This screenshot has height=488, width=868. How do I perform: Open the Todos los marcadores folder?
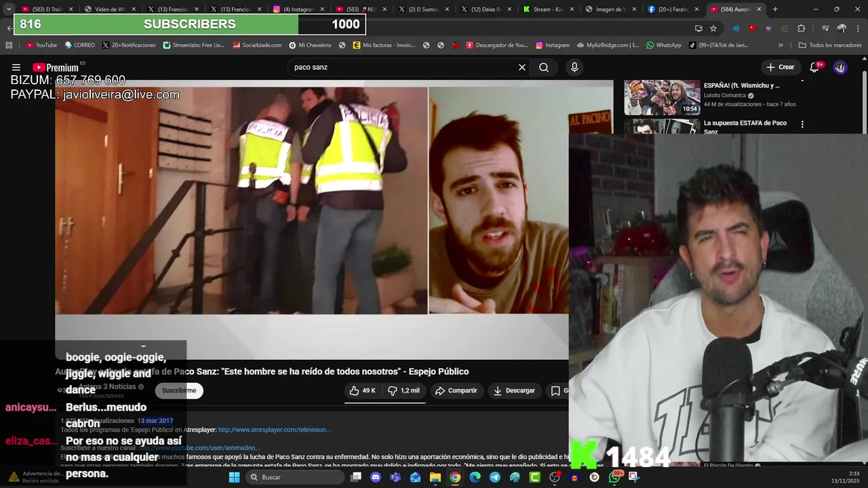coord(830,45)
